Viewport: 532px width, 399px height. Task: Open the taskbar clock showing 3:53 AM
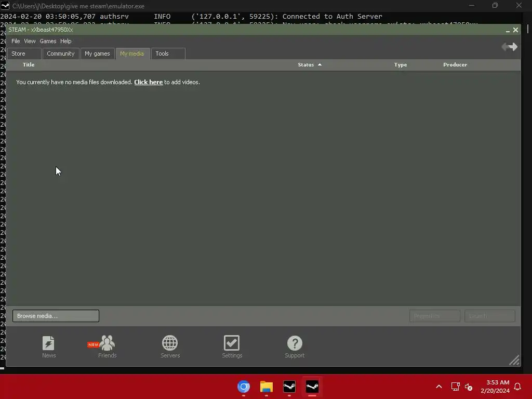coord(495,387)
